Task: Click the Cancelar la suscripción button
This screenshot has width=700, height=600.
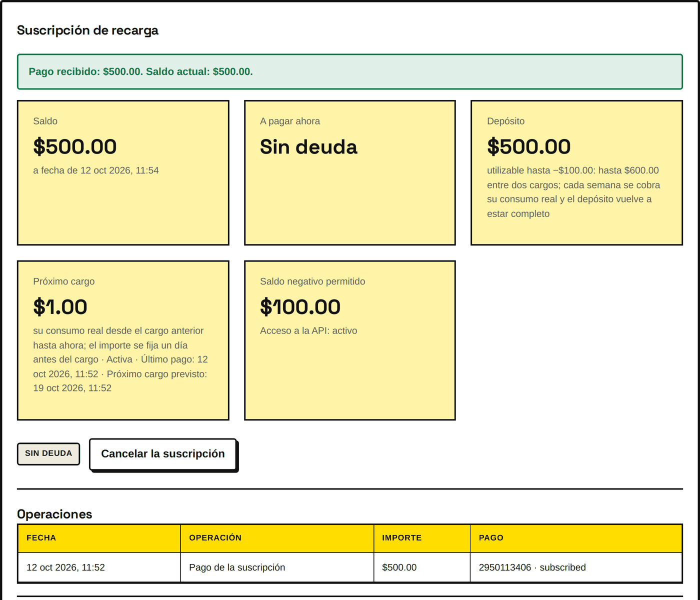Action: (x=163, y=454)
